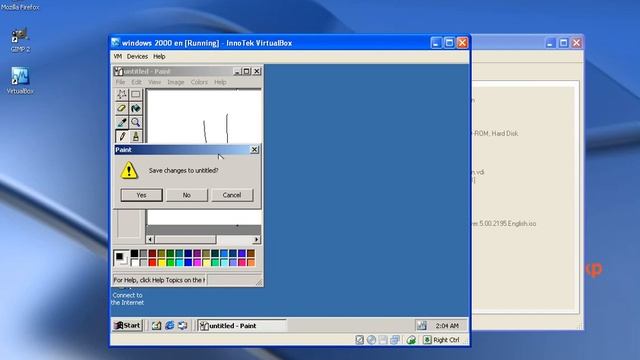This screenshot has width=640, height=360.
Task: Select the yellow color swatch
Action: tap(161, 262)
